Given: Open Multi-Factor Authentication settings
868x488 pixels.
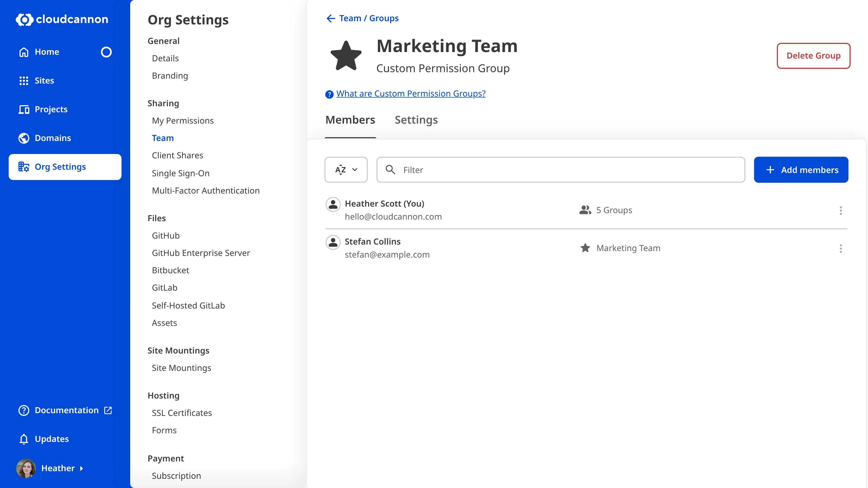Looking at the screenshot, I should 206,191.
